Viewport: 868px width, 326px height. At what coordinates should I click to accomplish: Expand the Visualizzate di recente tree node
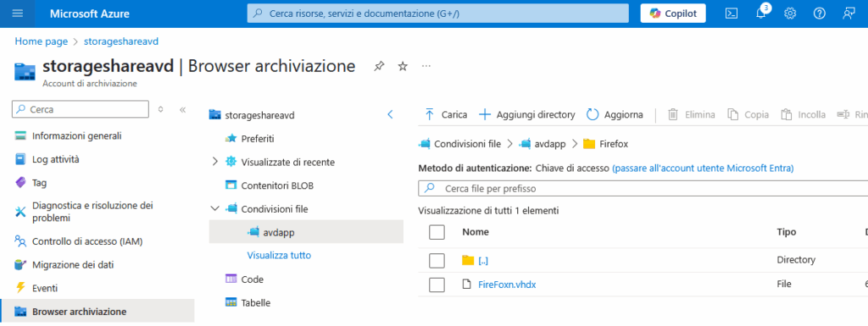coord(215,162)
